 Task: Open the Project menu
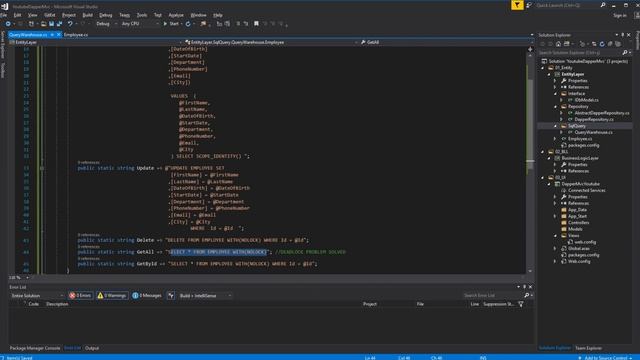(x=69, y=15)
